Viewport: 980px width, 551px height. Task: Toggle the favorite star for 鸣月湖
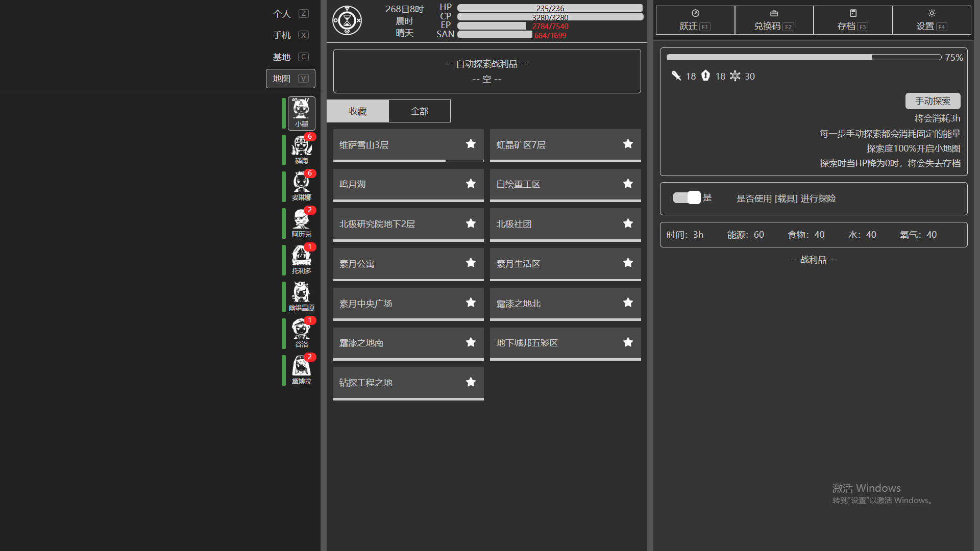(471, 184)
